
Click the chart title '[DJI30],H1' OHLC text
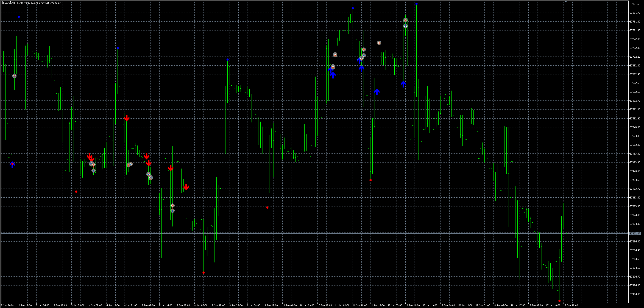coord(32,3)
